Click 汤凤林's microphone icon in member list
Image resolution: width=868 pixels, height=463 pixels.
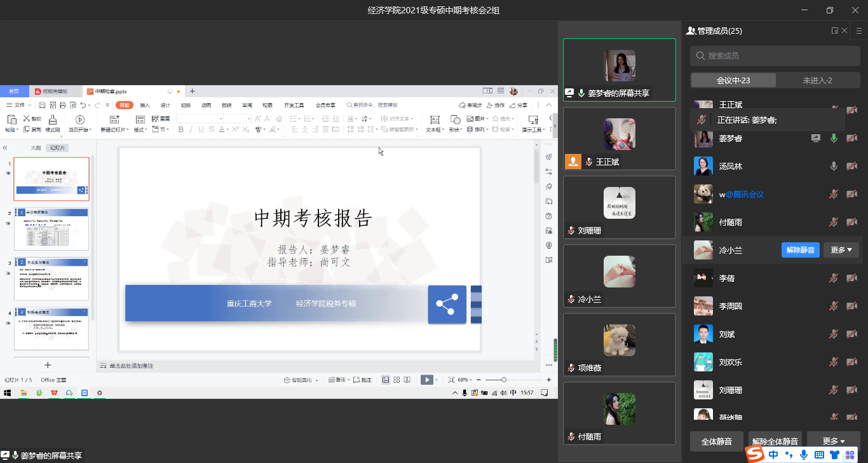[834, 166]
